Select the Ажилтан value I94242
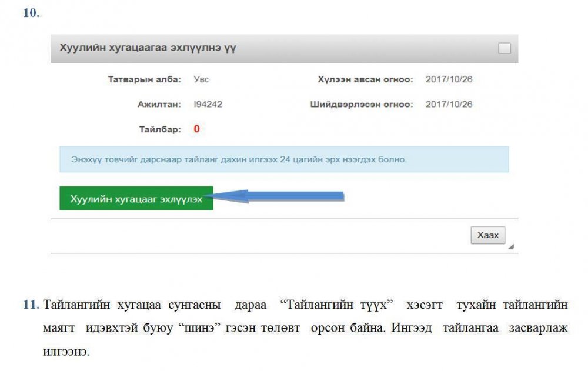Screen dimensions: 588x371 (x=208, y=104)
